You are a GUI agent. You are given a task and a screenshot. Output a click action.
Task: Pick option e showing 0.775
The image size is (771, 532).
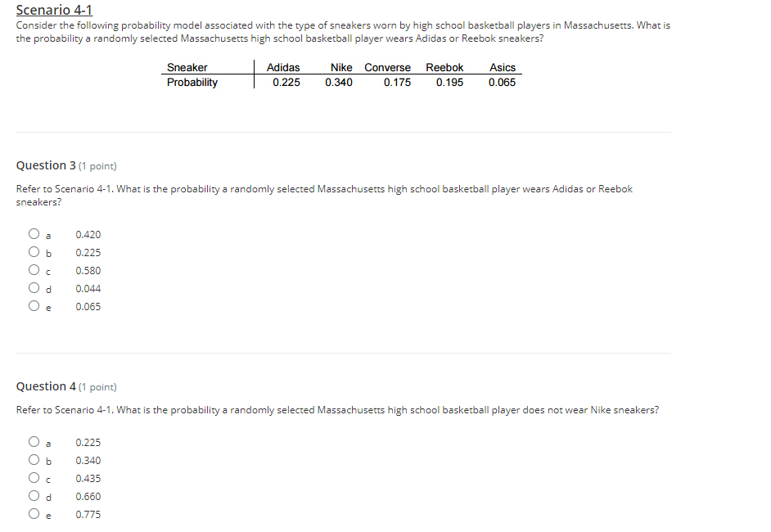[x=34, y=513]
